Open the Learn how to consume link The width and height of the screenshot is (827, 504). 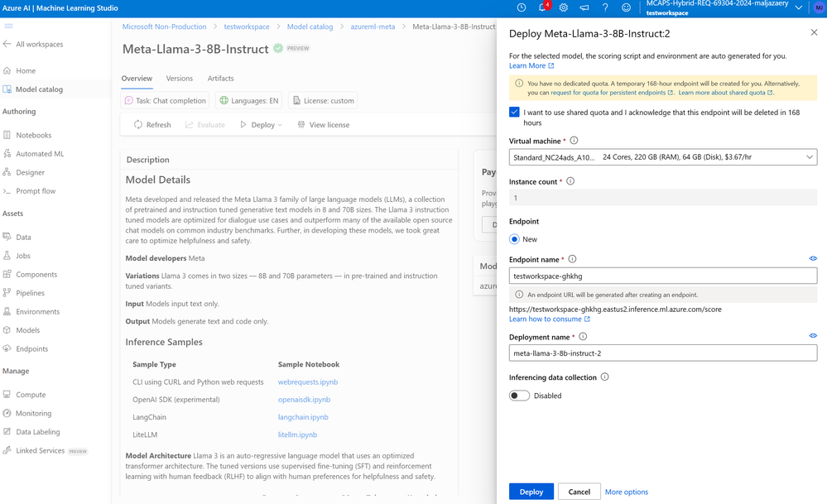coord(549,319)
